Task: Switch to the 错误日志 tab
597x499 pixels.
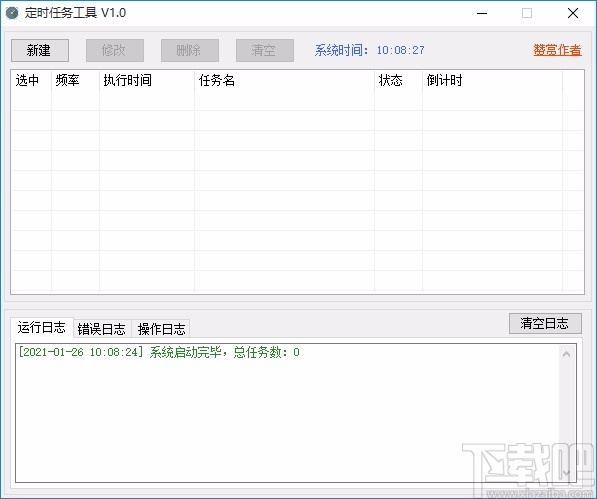Action: pos(102,329)
